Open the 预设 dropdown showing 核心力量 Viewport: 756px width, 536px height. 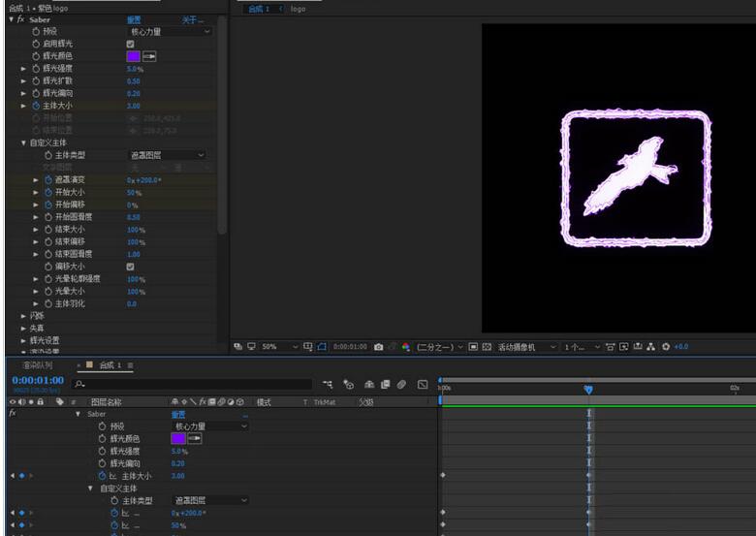(x=169, y=32)
